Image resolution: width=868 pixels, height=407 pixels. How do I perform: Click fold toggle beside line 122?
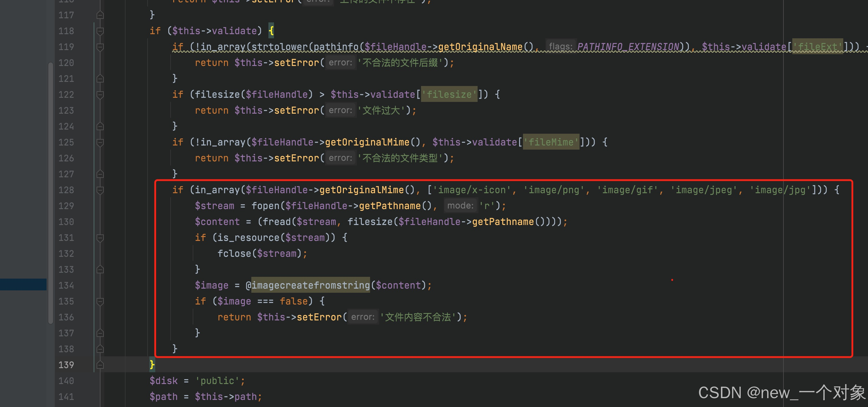100,95
